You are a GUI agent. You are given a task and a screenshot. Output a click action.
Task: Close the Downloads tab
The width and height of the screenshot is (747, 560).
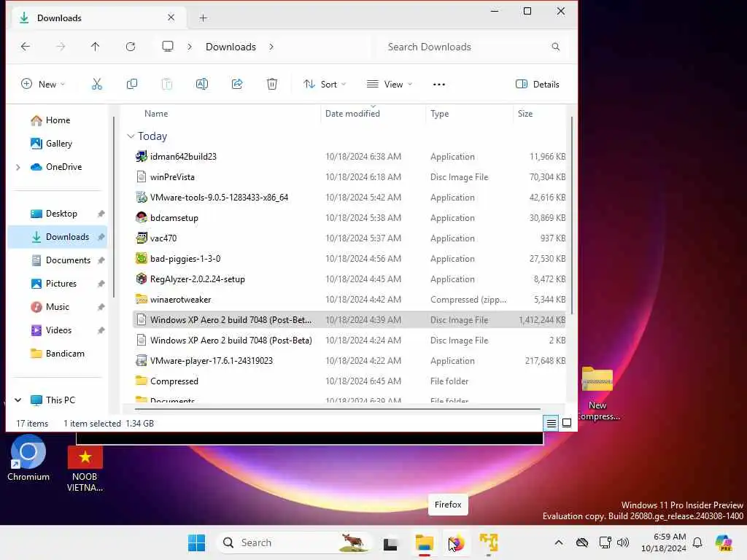(171, 17)
